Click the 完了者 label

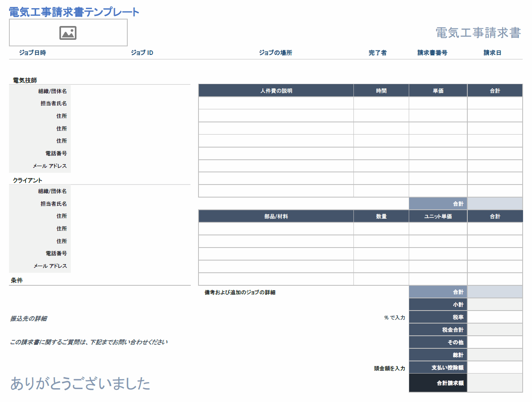point(377,53)
